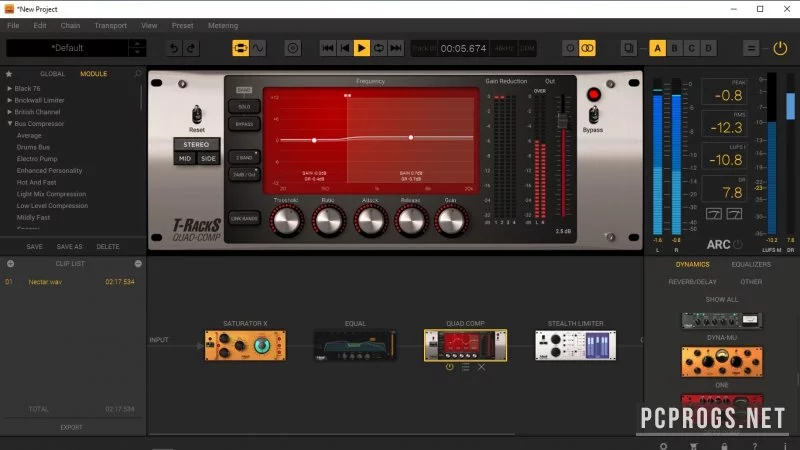
Task: Expand the Brickwall Limiter preset folder
Action: pos(9,100)
